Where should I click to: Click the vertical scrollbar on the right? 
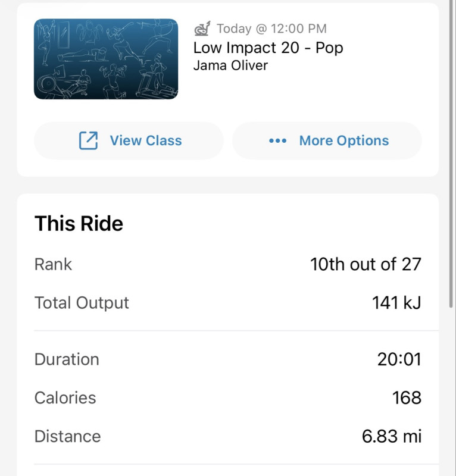[451, 154]
